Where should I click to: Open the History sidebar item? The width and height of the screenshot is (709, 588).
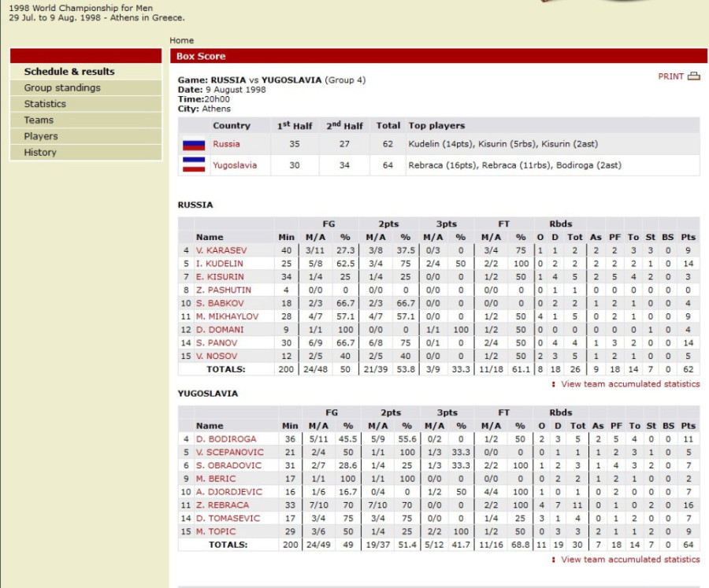click(x=40, y=153)
